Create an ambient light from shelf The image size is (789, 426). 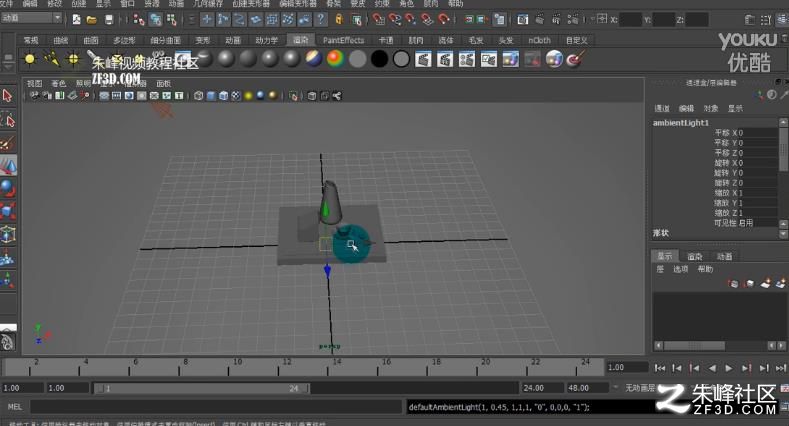point(30,59)
